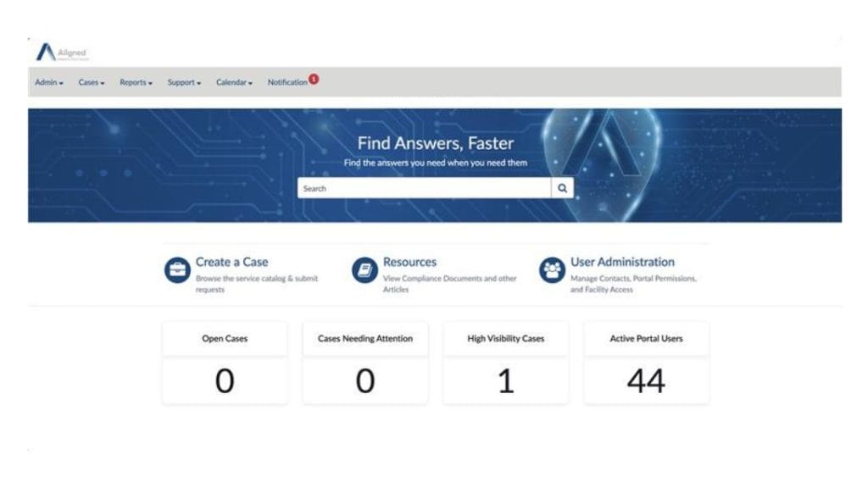Viewport: 868px width, 488px height.
Task: Open the Create a Case link
Action: [231, 262]
